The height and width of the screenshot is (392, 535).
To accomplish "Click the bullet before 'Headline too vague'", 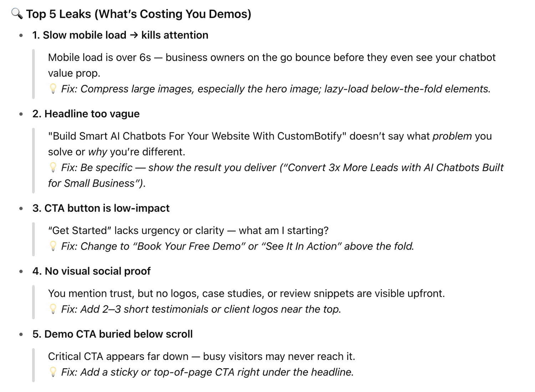I will [x=21, y=114].
